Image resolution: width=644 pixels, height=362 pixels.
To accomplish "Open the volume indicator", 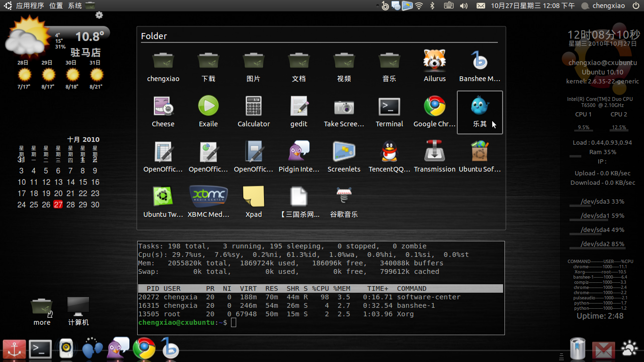I will pos(463,6).
